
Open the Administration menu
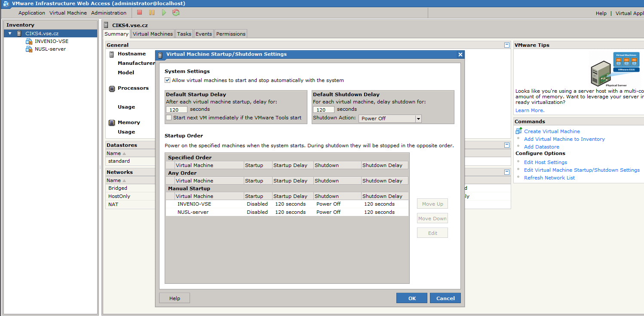[x=109, y=13]
